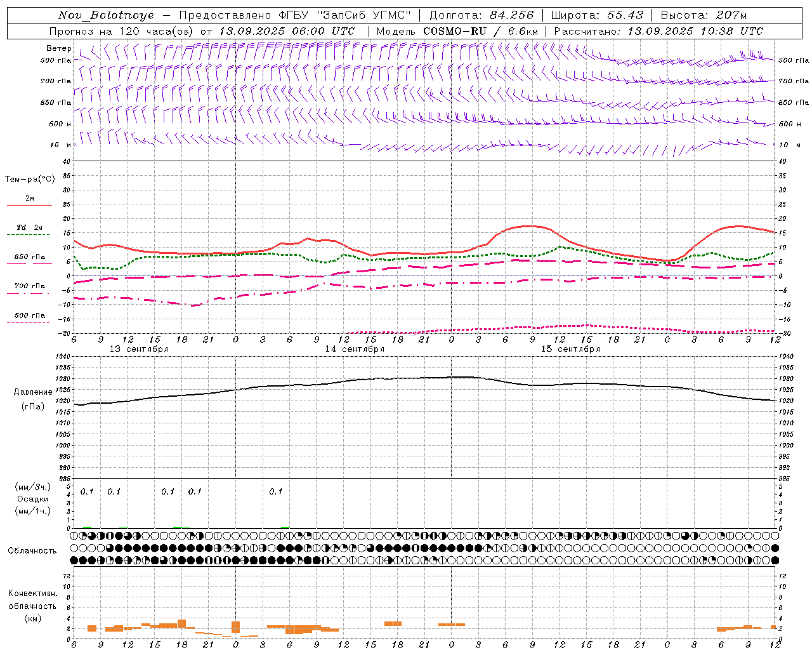Click the 15 сентября date label
The image size is (812, 650).
[570, 349]
